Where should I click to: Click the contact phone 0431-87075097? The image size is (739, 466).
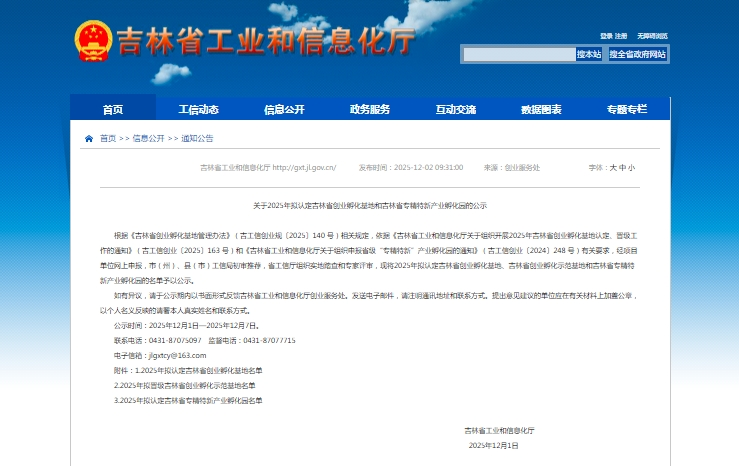tap(175, 341)
